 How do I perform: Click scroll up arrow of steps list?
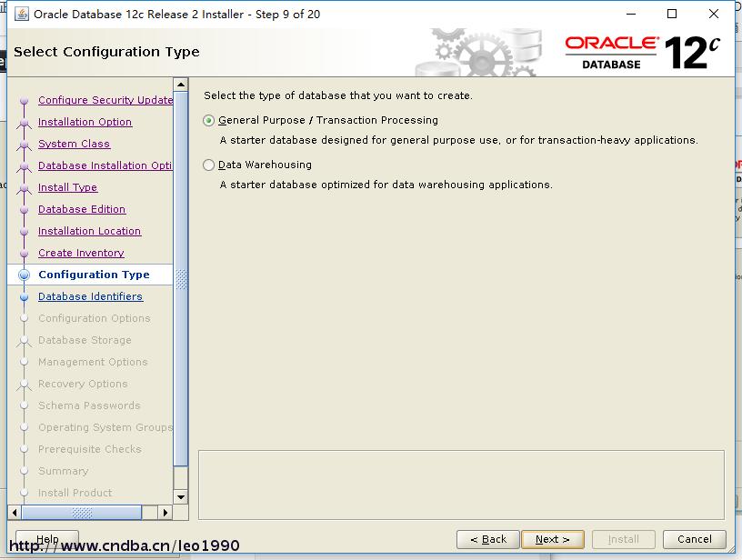(181, 85)
